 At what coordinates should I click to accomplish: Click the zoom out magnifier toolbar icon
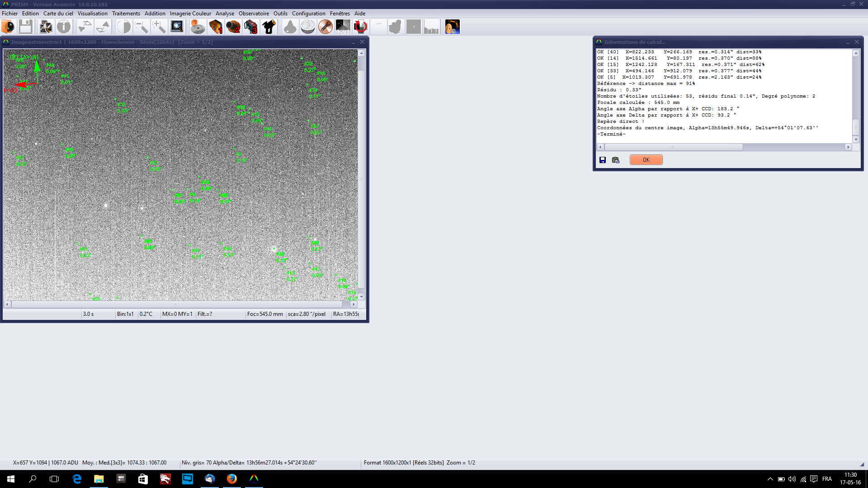[x=141, y=27]
